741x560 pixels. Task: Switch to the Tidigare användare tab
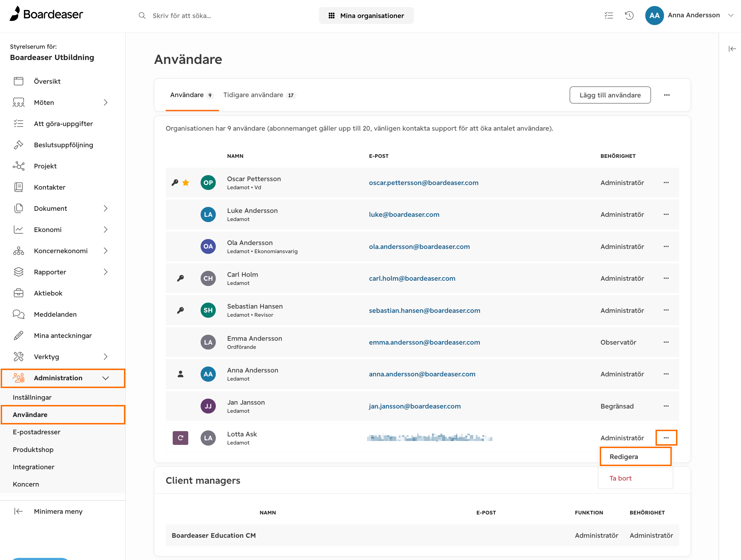[x=259, y=95]
